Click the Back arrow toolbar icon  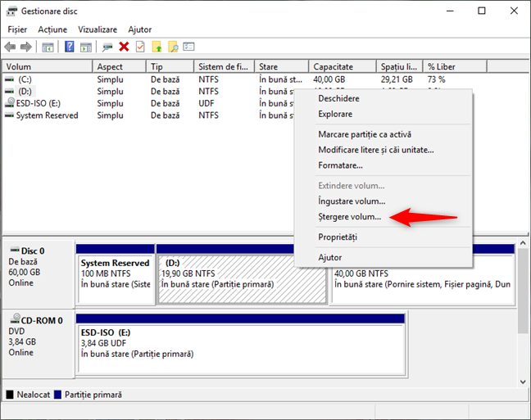click(10, 47)
